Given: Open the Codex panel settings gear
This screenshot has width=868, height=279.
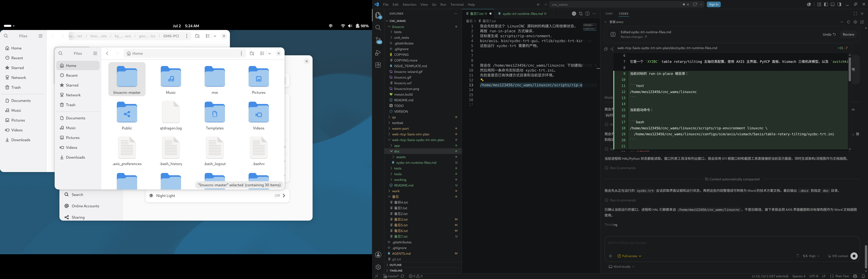Looking at the screenshot, I should [855, 22].
